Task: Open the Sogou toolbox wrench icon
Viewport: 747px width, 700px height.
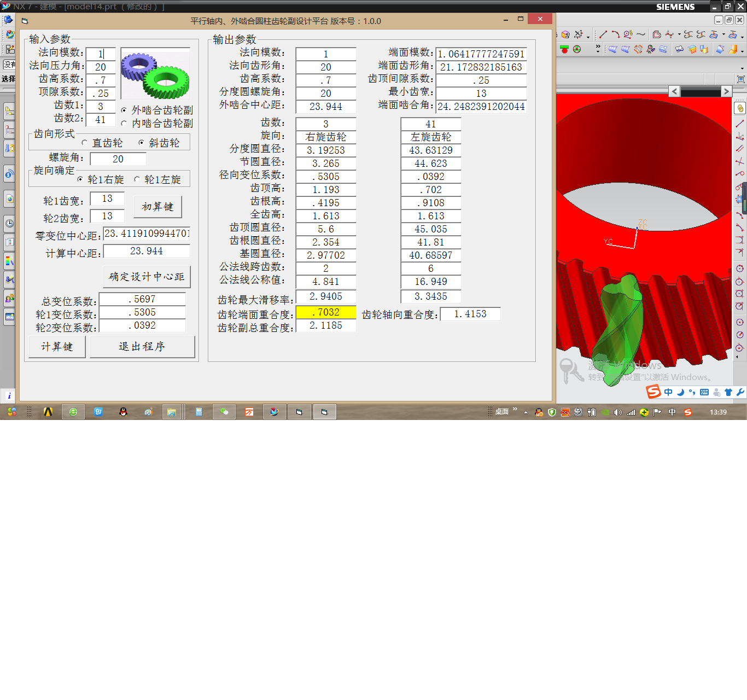Action: point(740,392)
